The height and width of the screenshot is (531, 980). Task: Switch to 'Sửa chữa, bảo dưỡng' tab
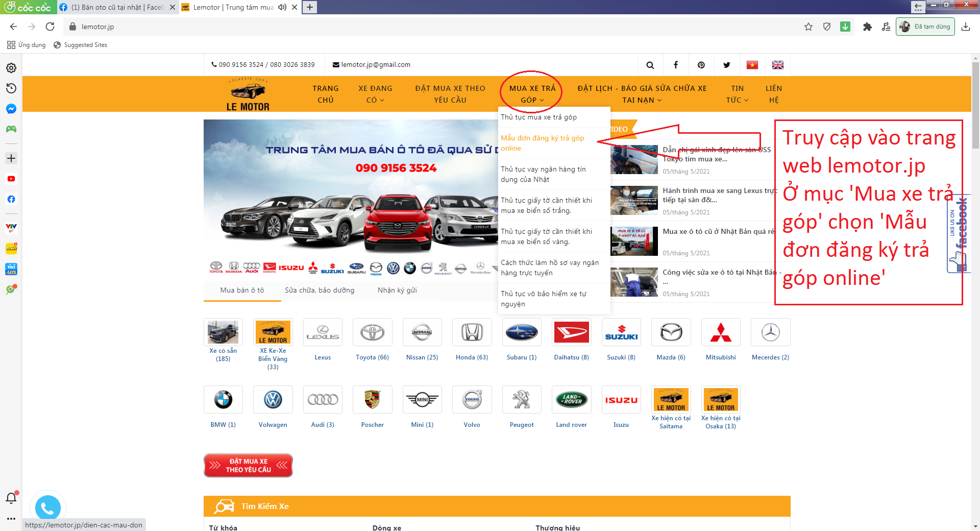[x=320, y=290]
